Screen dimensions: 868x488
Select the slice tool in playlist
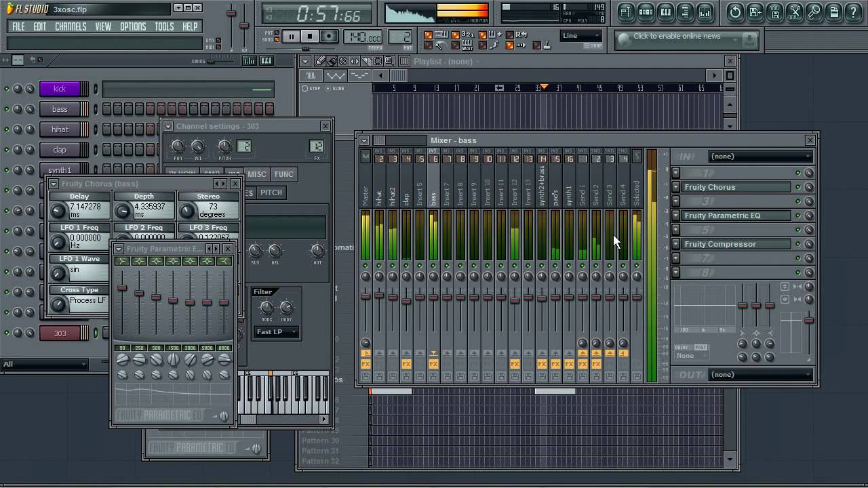(x=366, y=61)
